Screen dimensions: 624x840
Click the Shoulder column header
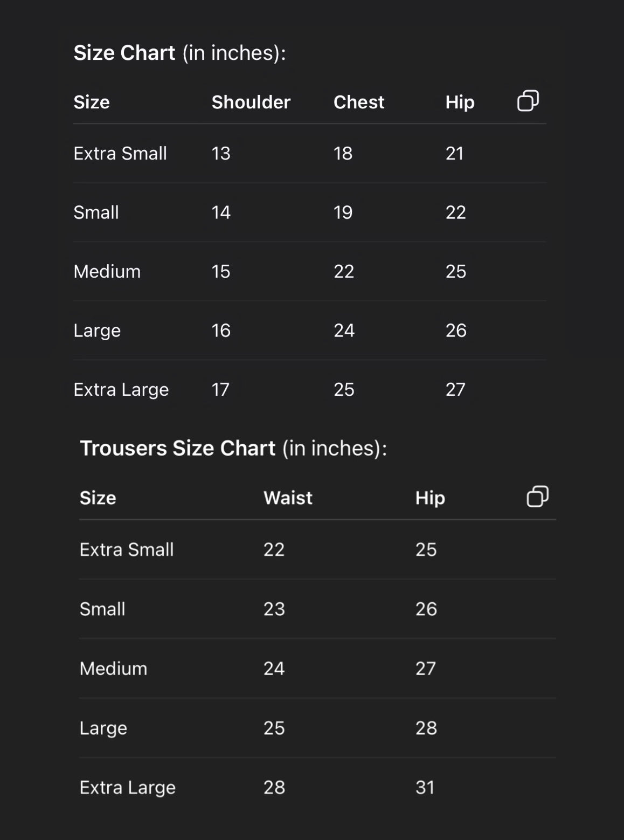[x=251, y=102]
